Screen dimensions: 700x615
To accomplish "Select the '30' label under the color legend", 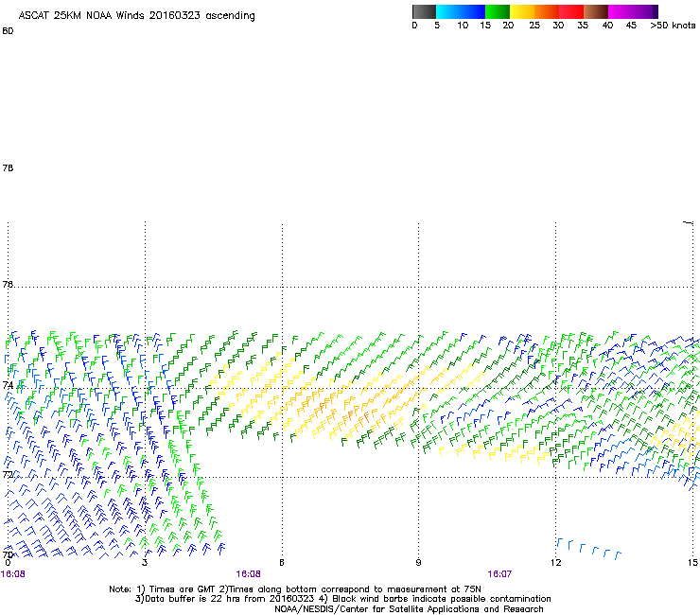I will click(x=558, y=26).
